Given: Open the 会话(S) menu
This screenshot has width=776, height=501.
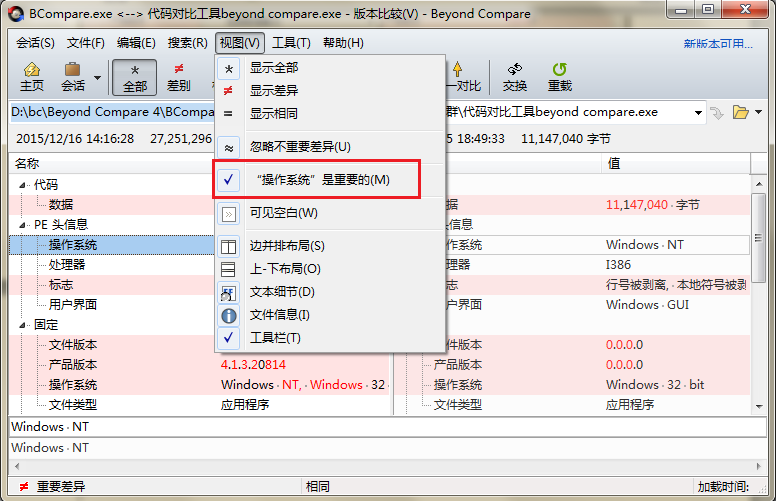Looking at the screenshot, I should [x=35, y=43].
